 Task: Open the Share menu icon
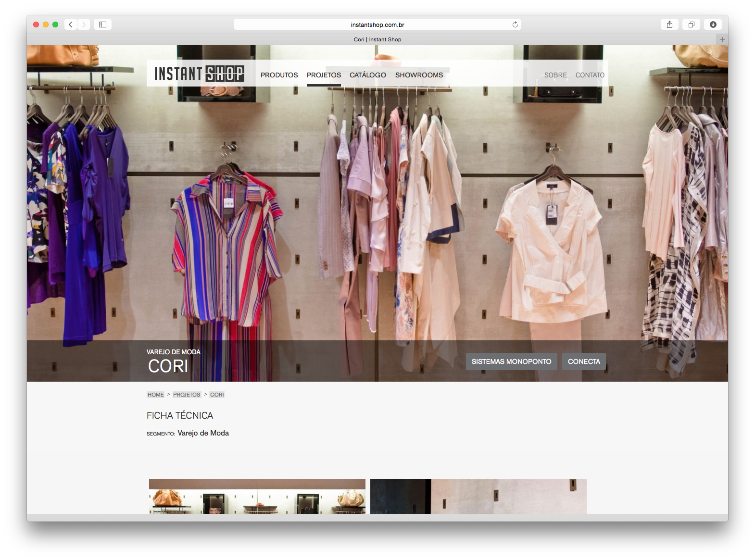point(669,25)
